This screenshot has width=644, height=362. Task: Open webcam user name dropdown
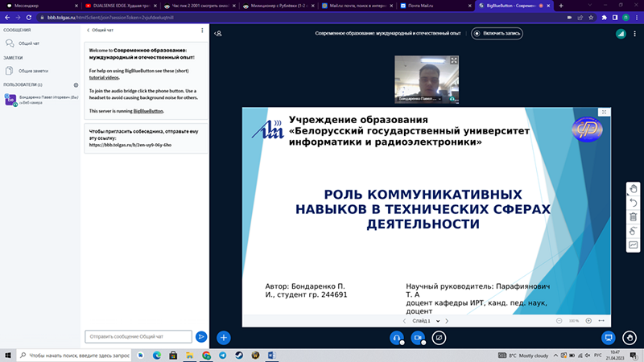(419, 99)
